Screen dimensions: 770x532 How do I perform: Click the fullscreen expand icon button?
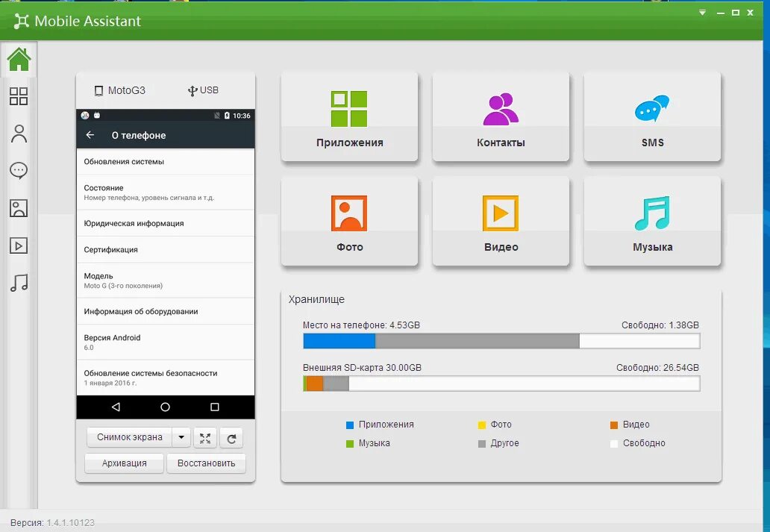(205, 438)
